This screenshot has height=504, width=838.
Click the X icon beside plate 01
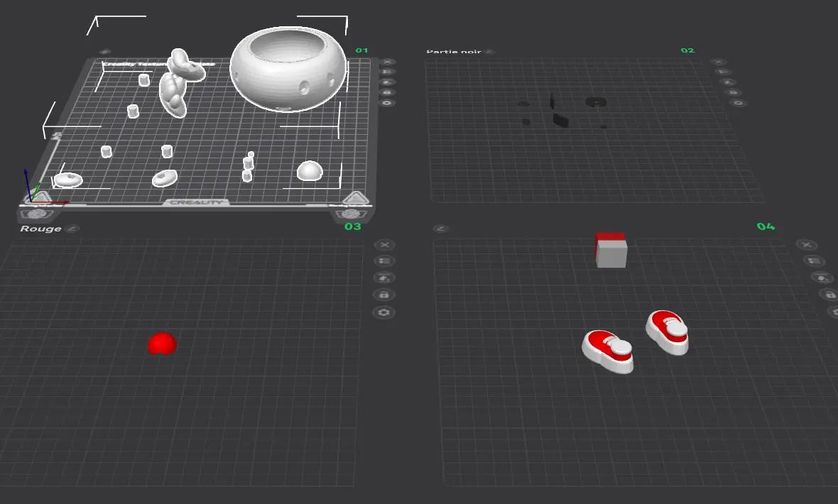388,62
